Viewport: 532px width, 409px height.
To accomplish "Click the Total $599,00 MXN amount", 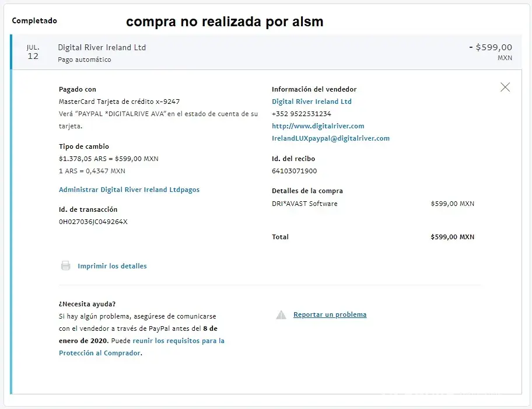I will (x=452, y=237).
